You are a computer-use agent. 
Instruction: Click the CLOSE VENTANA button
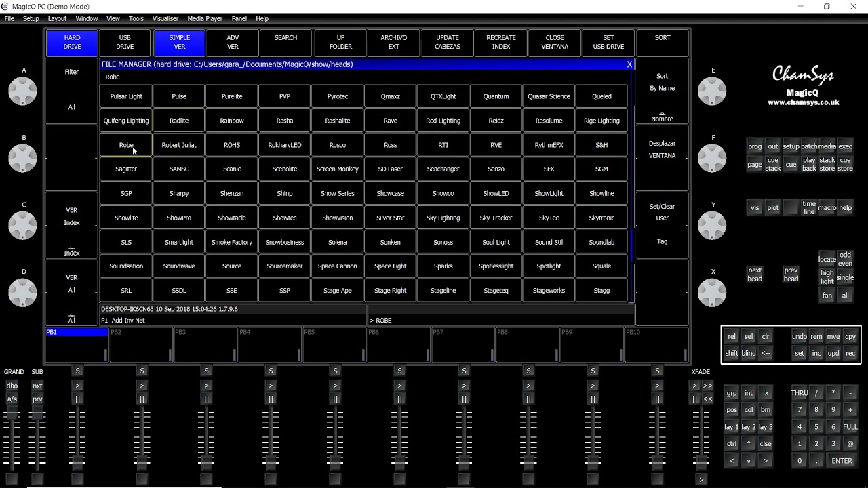pos(555,43)
